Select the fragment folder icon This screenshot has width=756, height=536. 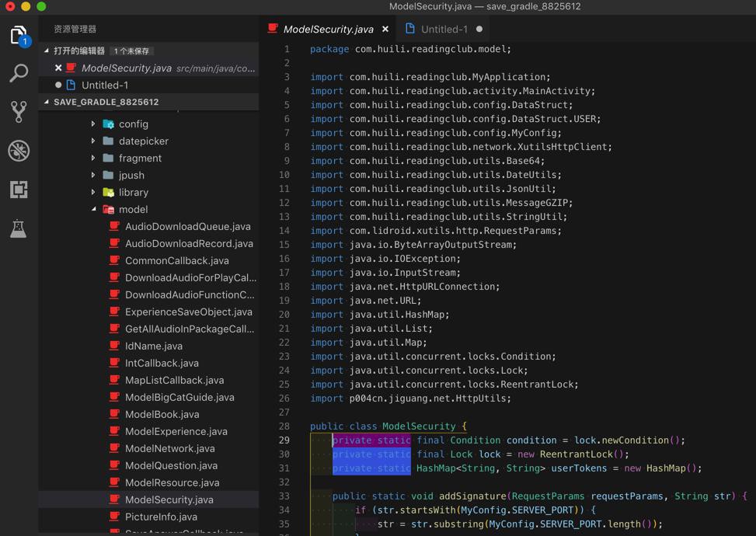109,158
